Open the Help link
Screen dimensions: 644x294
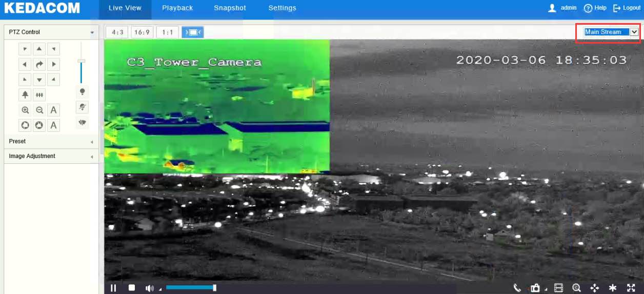595,8
